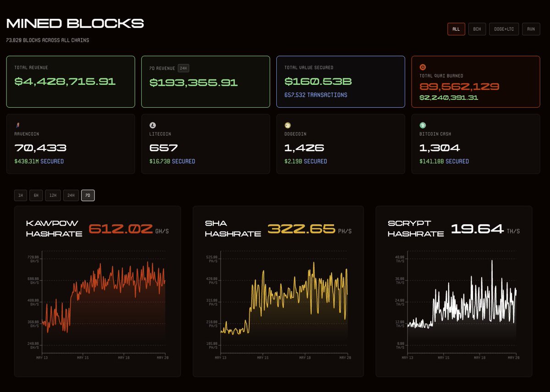The height and width of the screenshot is (392, 550).
Task: Click the Quai burned orange icon
Action: 423,67
